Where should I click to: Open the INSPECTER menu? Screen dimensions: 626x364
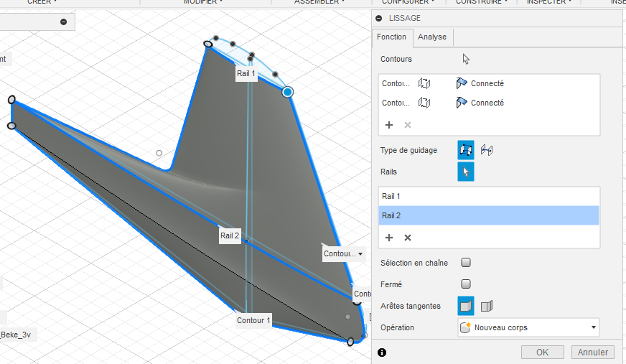549,2
